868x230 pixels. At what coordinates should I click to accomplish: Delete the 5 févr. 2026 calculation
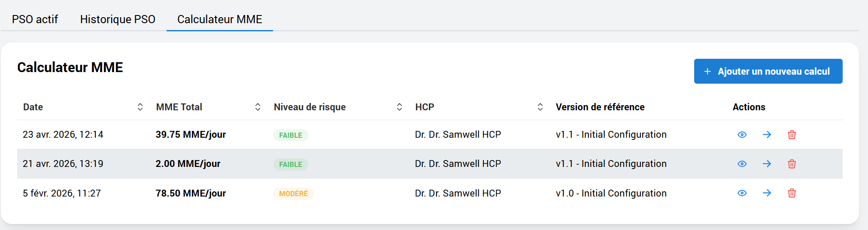[x=792, y=193]
